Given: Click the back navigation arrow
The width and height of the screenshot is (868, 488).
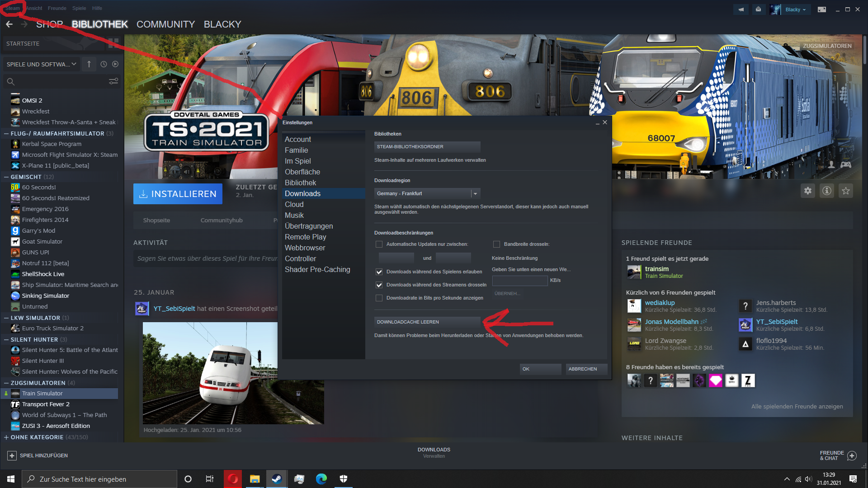Looking at the screenshot, I should (x=9, y=24).
